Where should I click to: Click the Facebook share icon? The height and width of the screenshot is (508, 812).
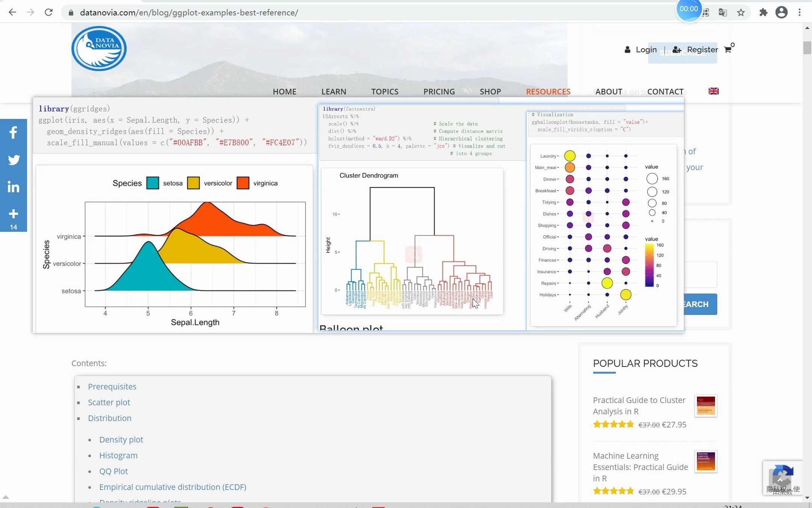(13, 132)
